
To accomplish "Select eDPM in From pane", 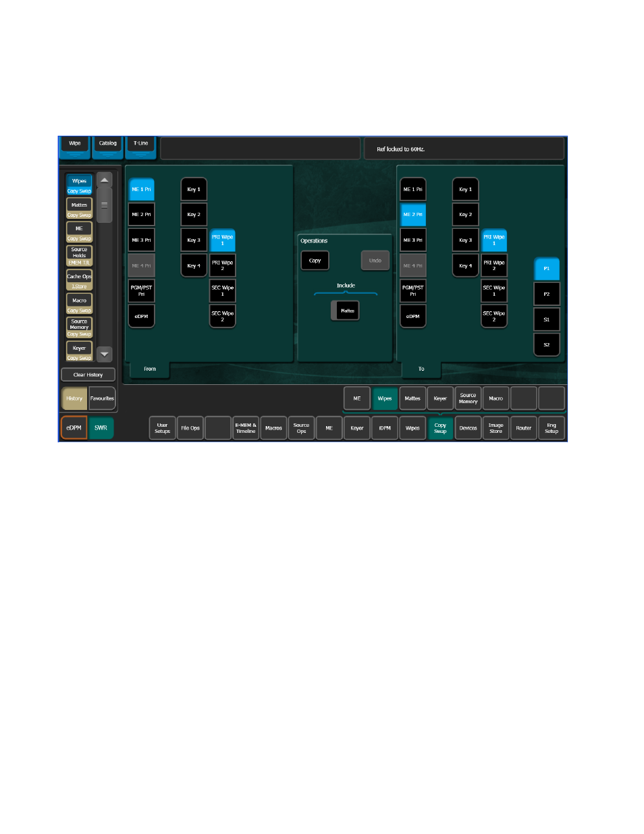I will [141, 317].
